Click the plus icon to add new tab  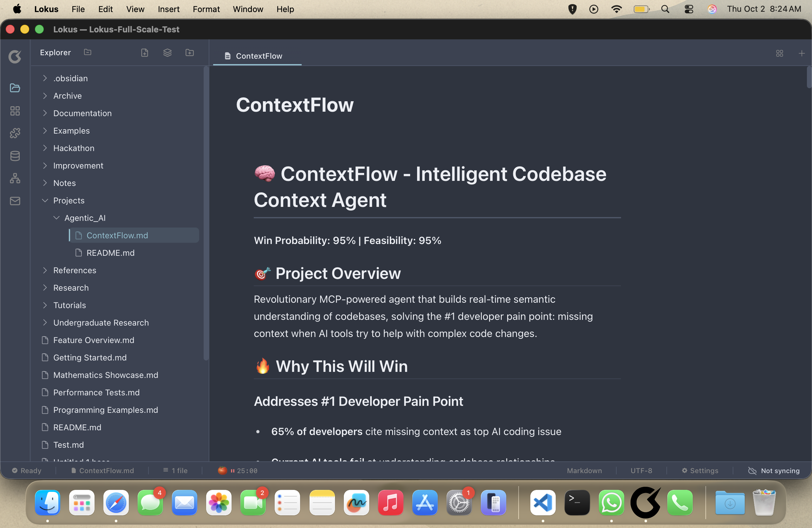(x=802, y=54)
